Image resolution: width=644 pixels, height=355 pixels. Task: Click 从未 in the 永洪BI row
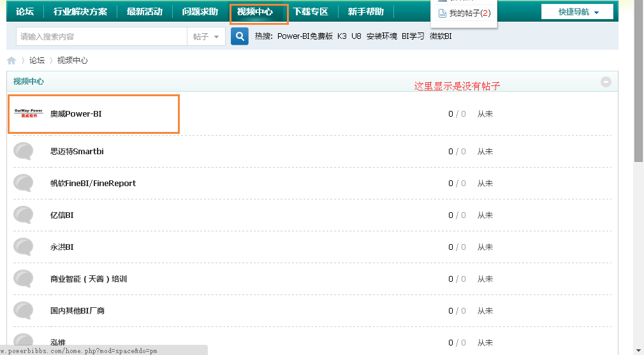(x=485, y=247)
